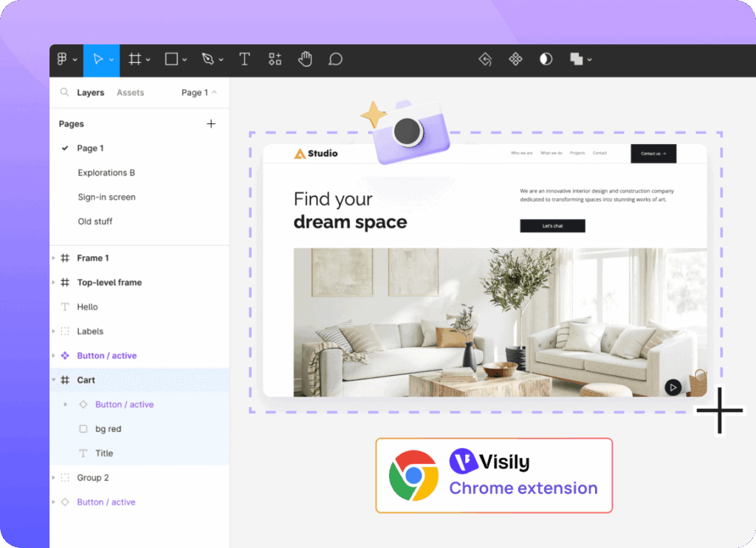Click the diamond instance icon beside the last Button / active
Image resolution: width=756 pixels, height=548 pixels.
65,501
